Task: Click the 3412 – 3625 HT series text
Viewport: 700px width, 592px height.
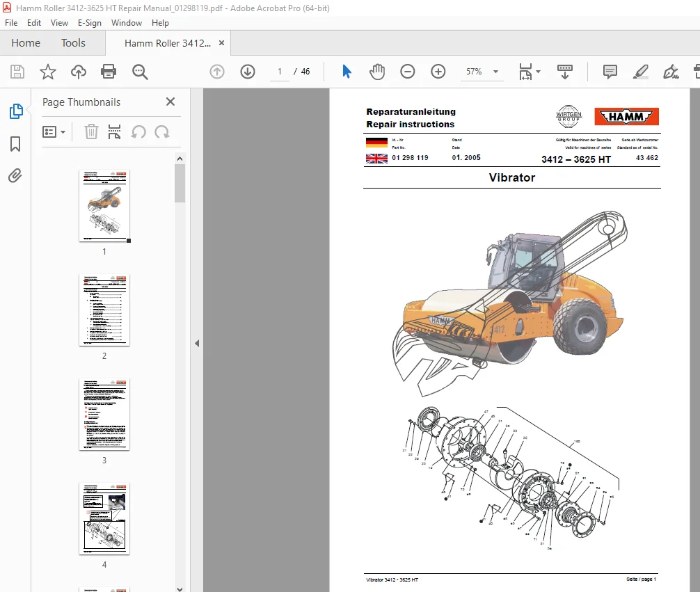Action: click(576, 159)
